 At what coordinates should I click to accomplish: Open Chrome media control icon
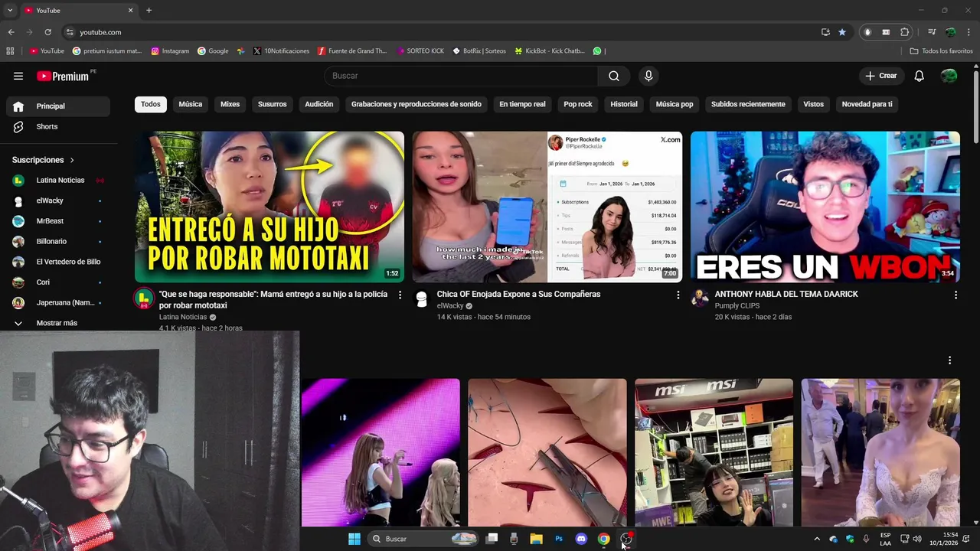pyautogui.click(x=932, y=32)
